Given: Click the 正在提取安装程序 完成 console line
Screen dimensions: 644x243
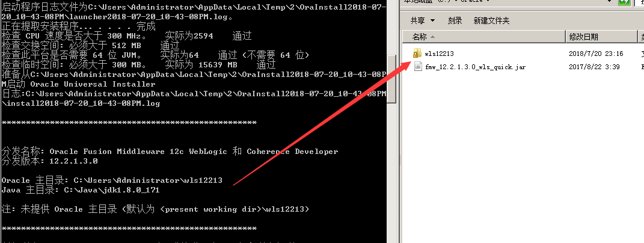Looking at the screenshot, I should coord(78,26).
